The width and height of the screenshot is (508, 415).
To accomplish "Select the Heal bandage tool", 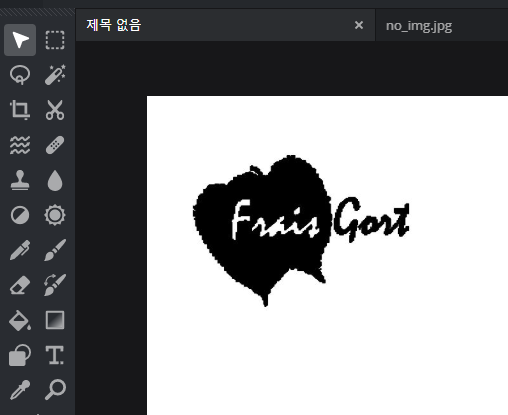I will coord(55,145).
